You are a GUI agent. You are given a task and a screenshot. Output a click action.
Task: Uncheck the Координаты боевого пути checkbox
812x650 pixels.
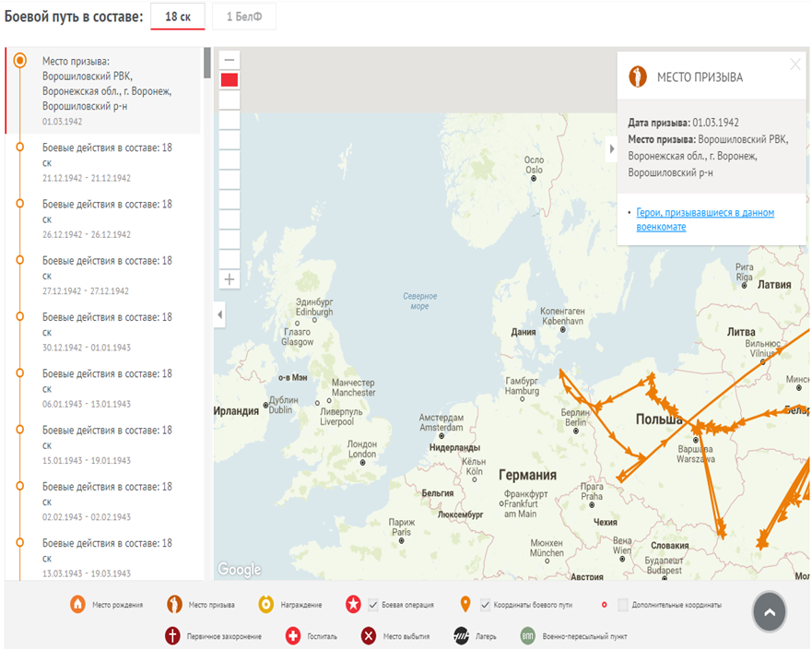coord(485,605)
